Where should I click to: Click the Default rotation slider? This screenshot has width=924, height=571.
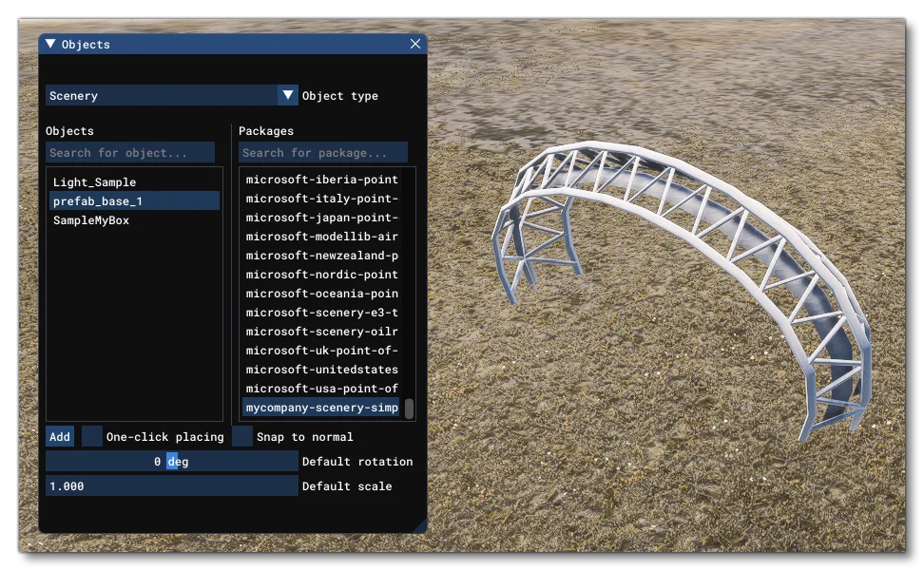point(171,462)
